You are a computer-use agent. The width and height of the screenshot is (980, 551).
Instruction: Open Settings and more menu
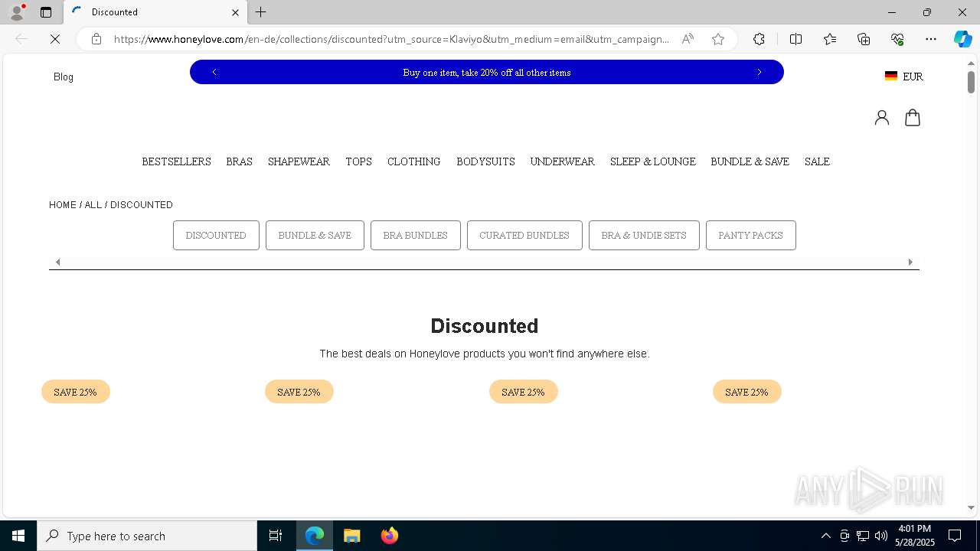pos(931,39)
